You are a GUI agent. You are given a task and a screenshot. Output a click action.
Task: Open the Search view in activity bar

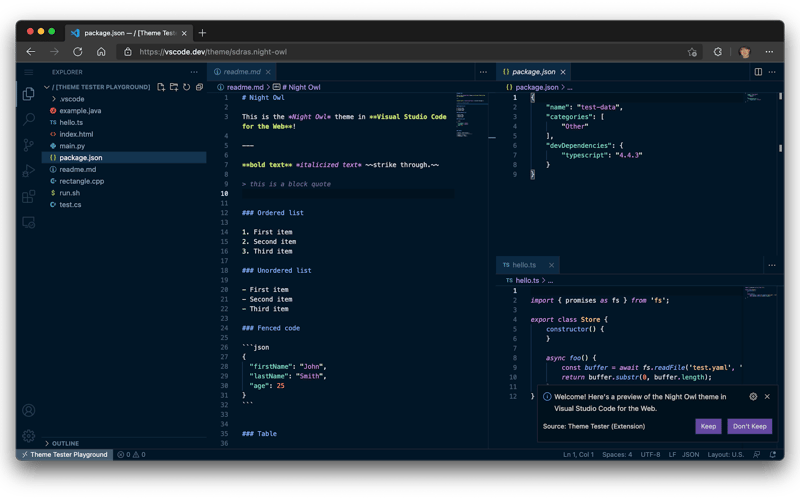[29, 119]
